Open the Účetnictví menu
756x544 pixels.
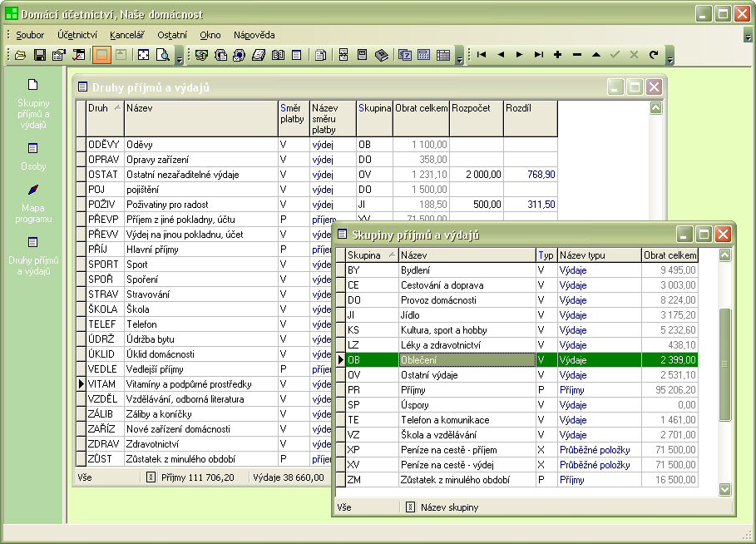coord(77,35)
